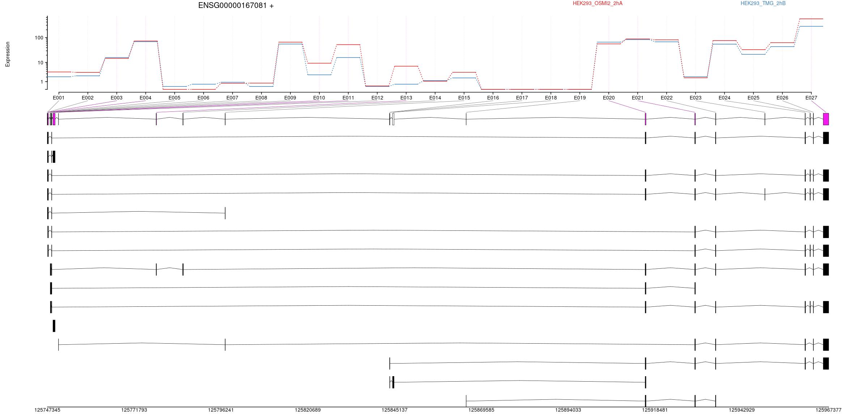The width and height of the screenshot is (868, 416).
Task: Select the HEK293_OSMI2_2hA legend label
Action: coord(597,3)
